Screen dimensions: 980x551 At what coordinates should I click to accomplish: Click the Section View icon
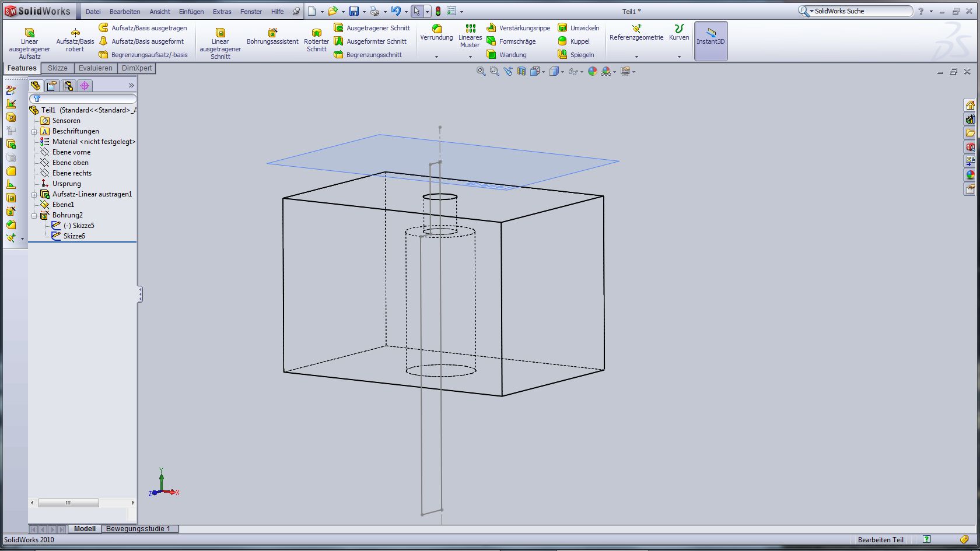(521, 71)
